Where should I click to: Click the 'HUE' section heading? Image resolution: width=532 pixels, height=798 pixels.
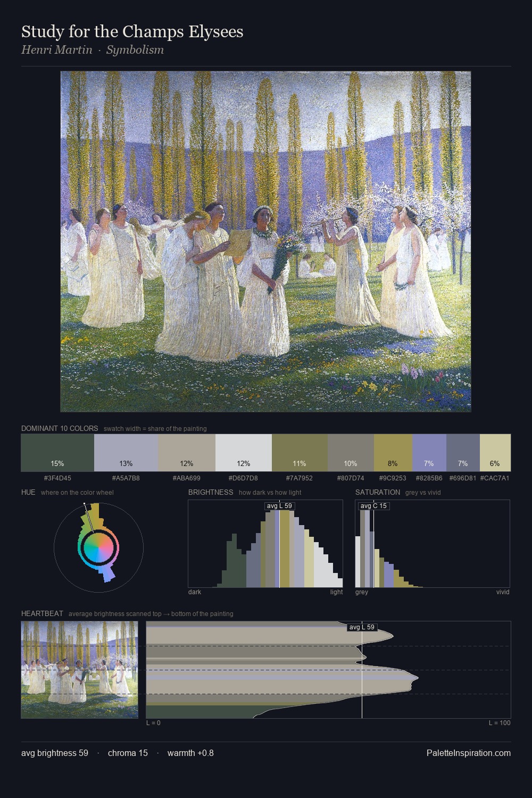pyautogui.click(x=28, y=492)
